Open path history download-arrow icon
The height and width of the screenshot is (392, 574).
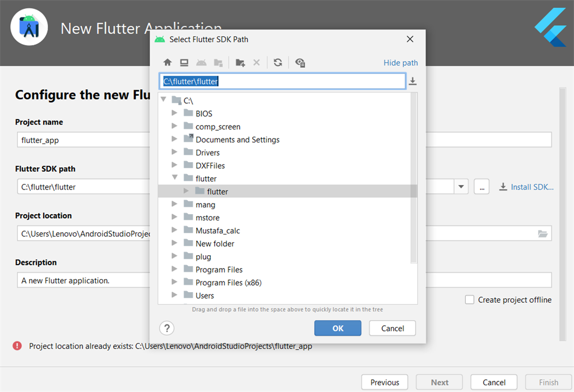[413, 81]
